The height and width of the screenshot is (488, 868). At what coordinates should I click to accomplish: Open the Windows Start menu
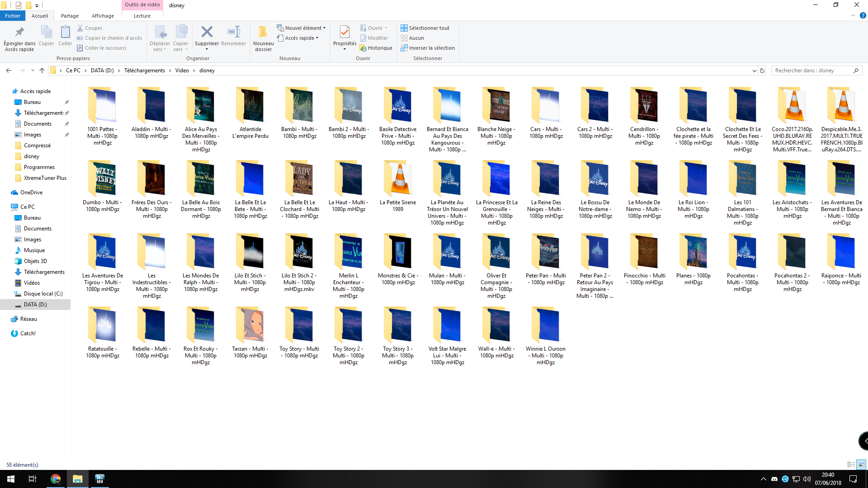click(11, 479)
